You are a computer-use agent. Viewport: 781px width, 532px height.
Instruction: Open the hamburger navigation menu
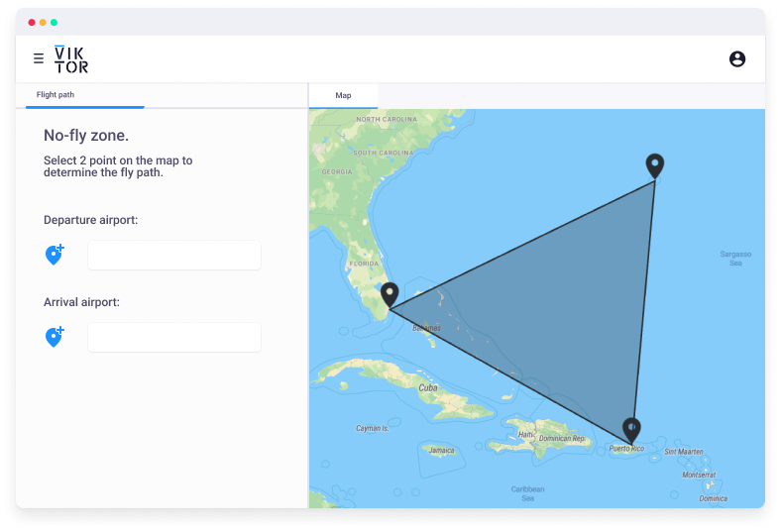[39, 59]
